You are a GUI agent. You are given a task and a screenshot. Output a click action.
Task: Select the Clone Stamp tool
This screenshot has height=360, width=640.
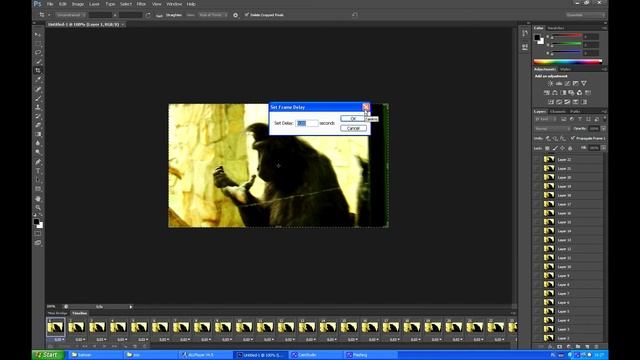[x=38, y=107]
